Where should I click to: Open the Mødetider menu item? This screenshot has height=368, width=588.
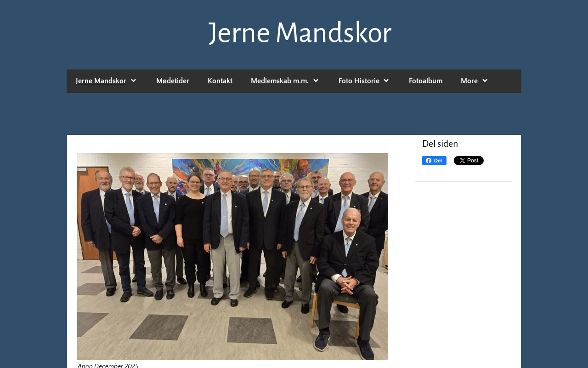[x=173, y=81]
